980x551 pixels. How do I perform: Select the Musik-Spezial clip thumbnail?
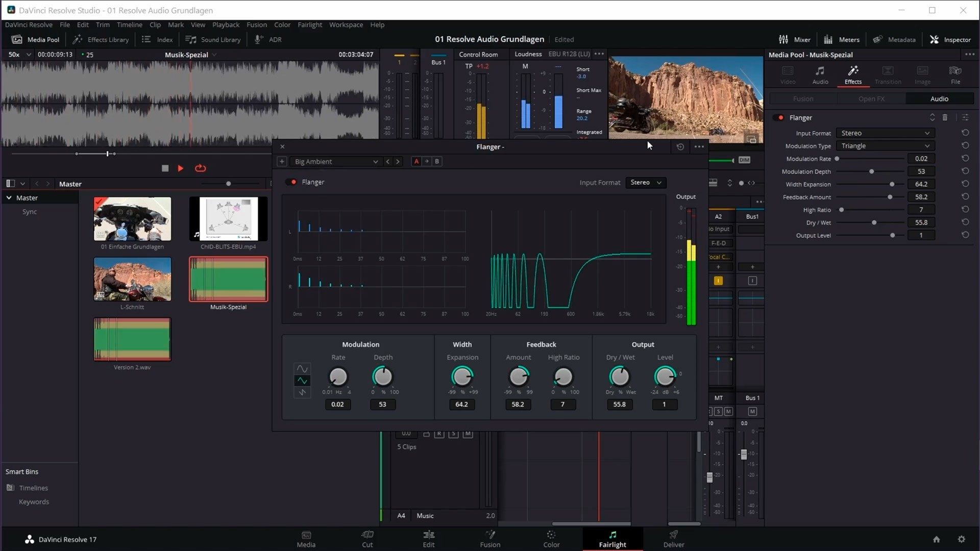click(228, 279)
